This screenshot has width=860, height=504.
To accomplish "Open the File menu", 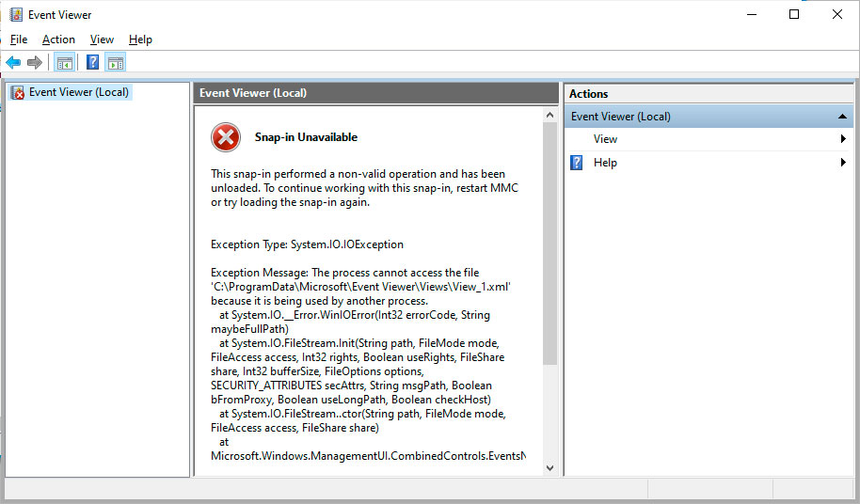I will pos(19,39).
